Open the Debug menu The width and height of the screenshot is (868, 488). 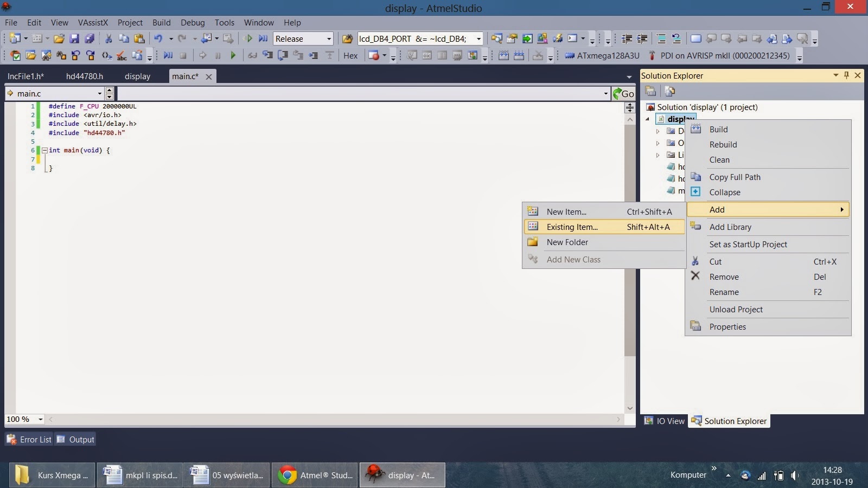coord(193,22)
